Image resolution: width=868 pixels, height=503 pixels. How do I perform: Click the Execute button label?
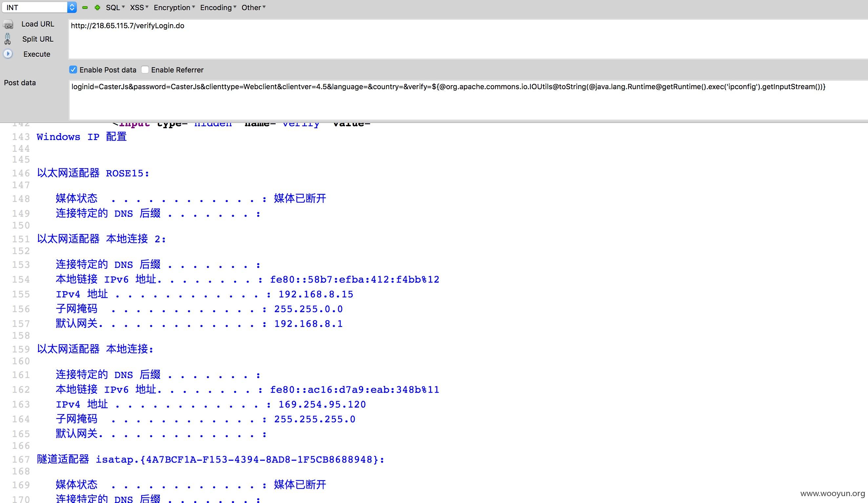(x=37, y=54)
